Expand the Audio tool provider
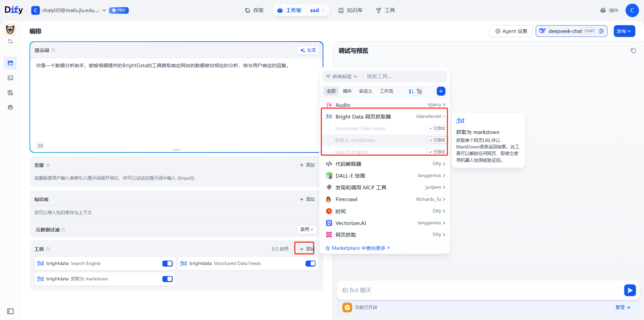This screenshot has width=644, height=320. point(385,105)
